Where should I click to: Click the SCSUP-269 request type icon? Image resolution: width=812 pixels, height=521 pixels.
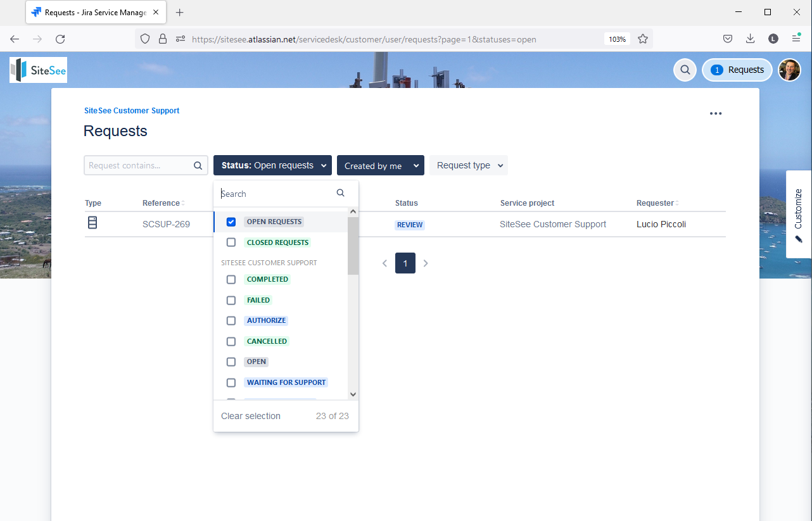(x=92, y=223)
